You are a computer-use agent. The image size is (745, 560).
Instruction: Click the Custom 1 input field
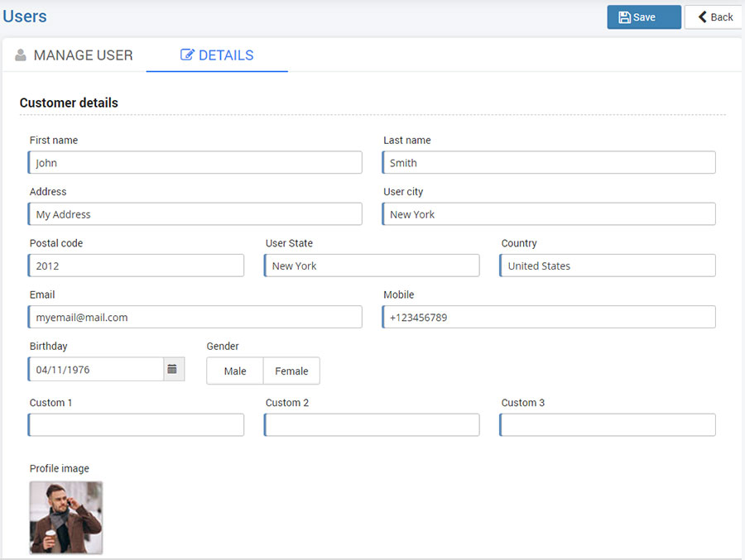[136, 424]
